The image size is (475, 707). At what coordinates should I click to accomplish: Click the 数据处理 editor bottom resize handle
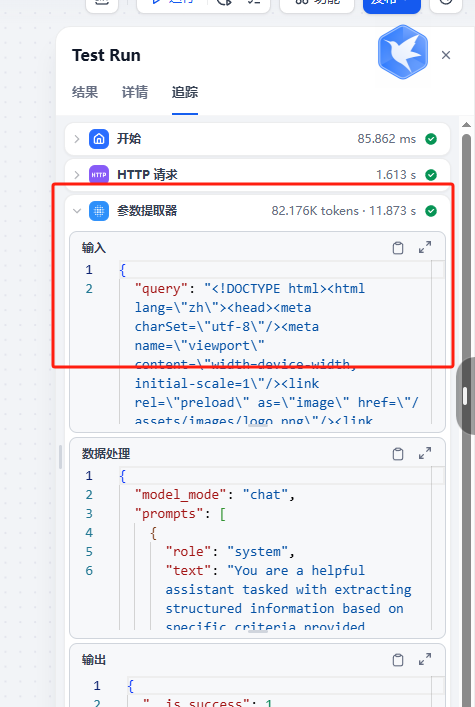(x=258, y=631)
